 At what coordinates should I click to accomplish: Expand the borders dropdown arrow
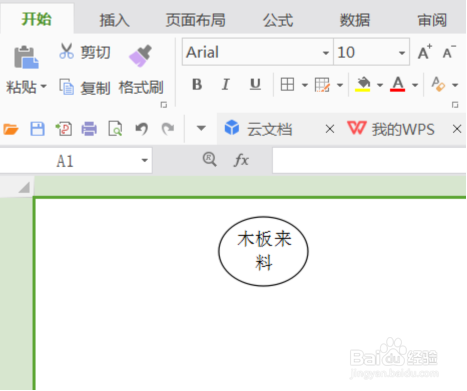304,85
